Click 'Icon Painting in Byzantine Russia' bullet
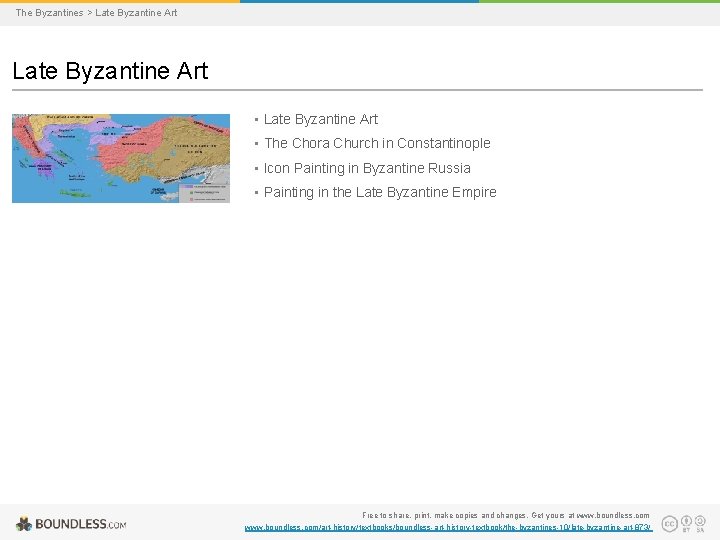Image resolution: width=720 pixels, height=540 pixels. (x=367, y=168)
